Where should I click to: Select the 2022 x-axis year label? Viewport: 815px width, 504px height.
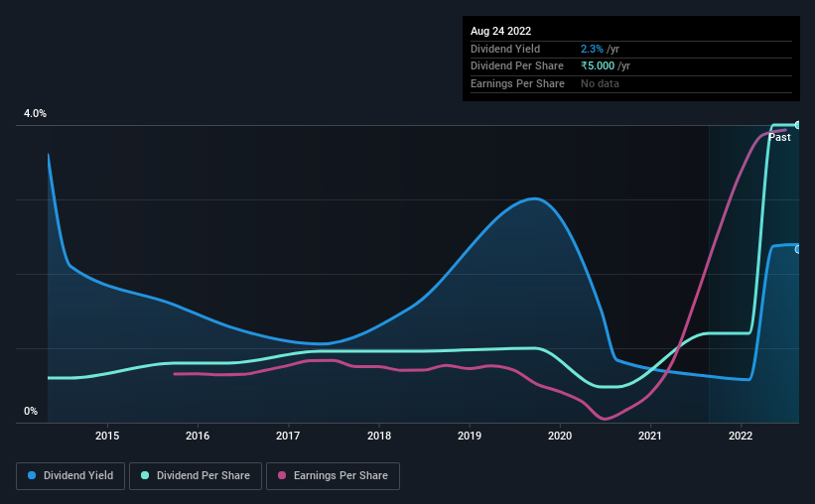pyautogui.click(x=741, y=436)
